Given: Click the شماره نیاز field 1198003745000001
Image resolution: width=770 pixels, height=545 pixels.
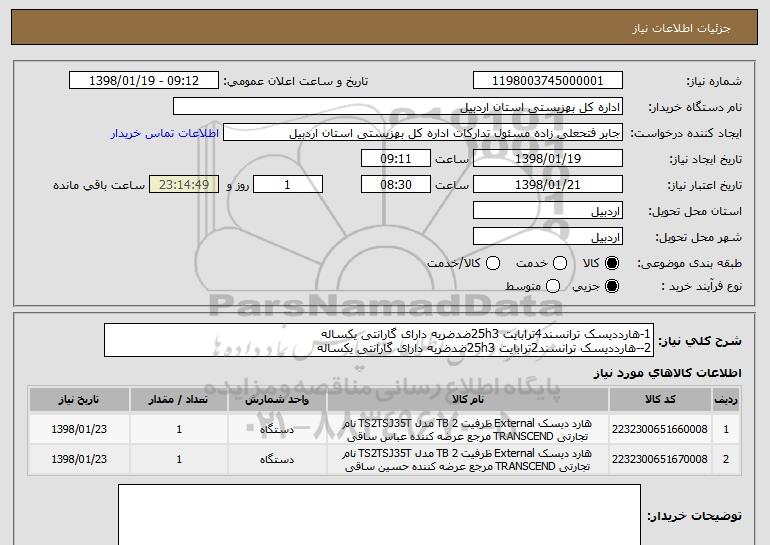Looking at the screenshot, I should pyautogui.click(x=548, y=81).
